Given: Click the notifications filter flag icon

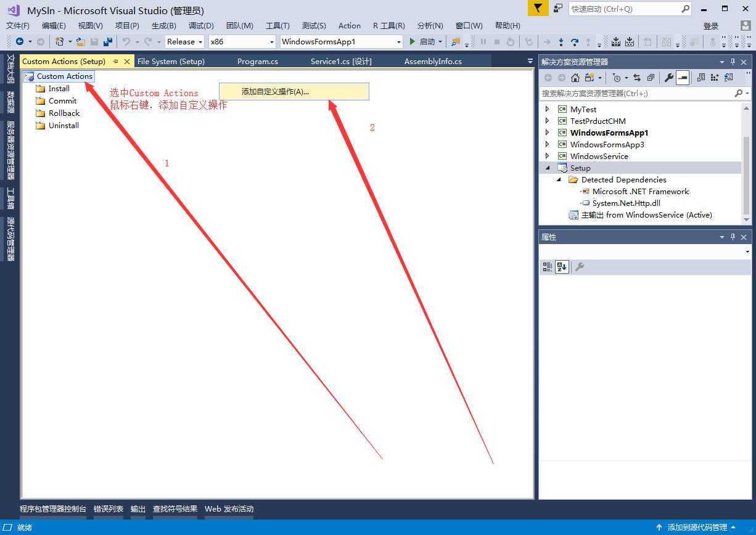Looking at the screenshot, I should coord(538,9).
